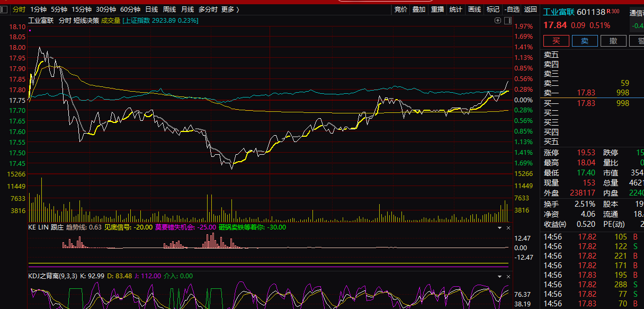Viewport: 644px width, 309px height.
Task: Switch to the 60分钟 chart
Action: (x=130, y=10)
